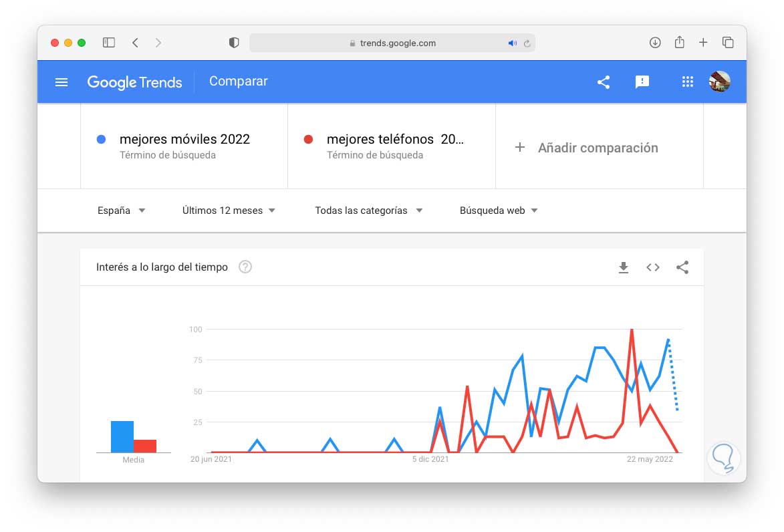The image size is (784, 532).
Task: Download the interest over time chart
Action: [x=624, y=267]
